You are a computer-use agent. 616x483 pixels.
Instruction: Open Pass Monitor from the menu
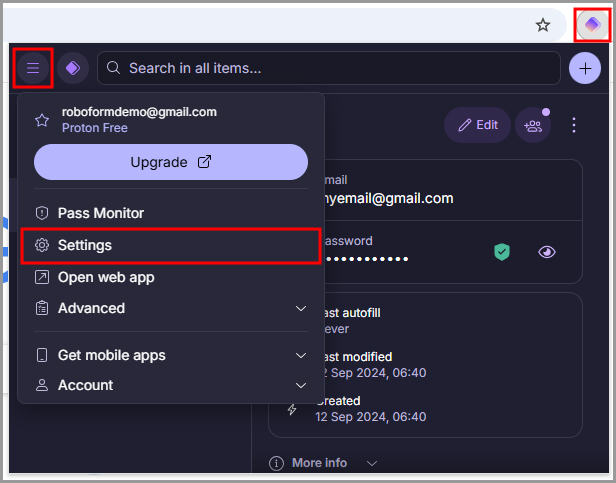[101, 213]
